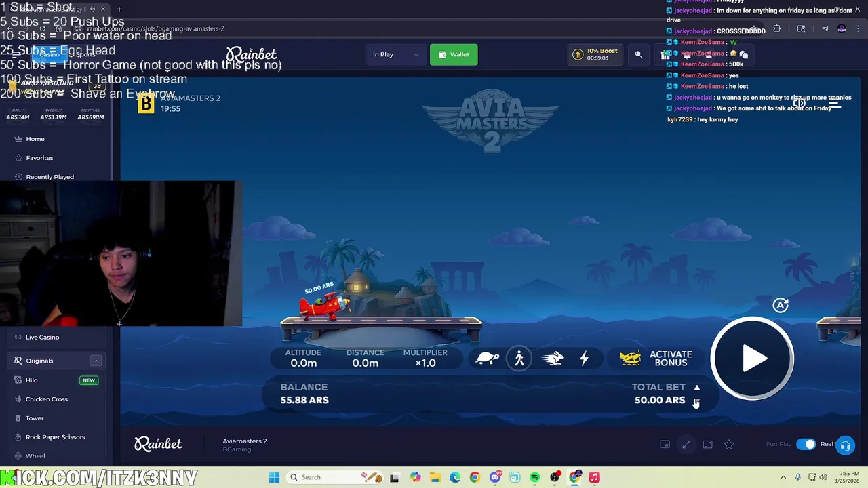Image resolution: width=868 pixels, height=488 pixels.
Task: Open the chat bubbles icon in header
Action: pos(743,54)
